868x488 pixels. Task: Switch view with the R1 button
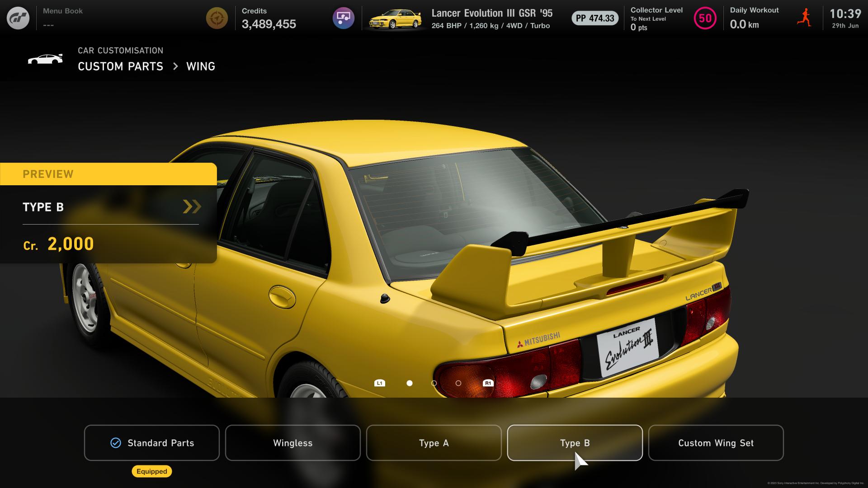pos(488,383)
